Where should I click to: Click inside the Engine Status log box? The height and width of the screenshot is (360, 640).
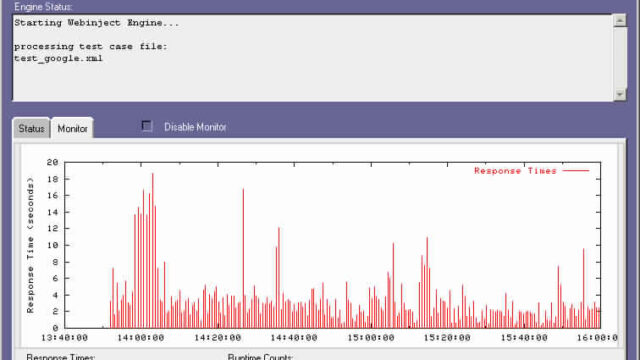click(x=313, y=58)
